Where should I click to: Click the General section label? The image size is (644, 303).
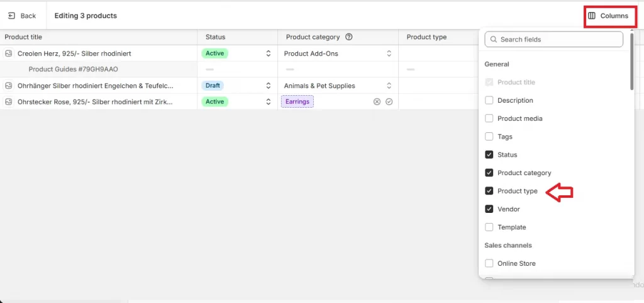point(497,64)
